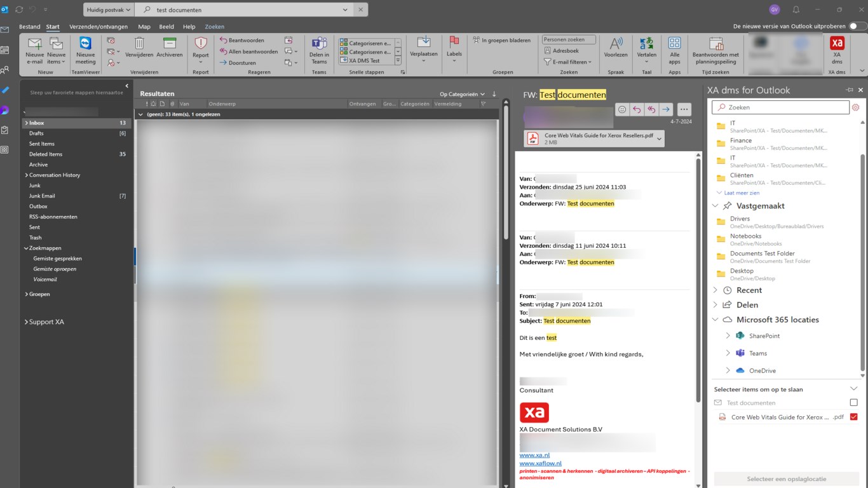
Task: Collapse the Selecteer items om op te slaan section
Action: (853, 389)
